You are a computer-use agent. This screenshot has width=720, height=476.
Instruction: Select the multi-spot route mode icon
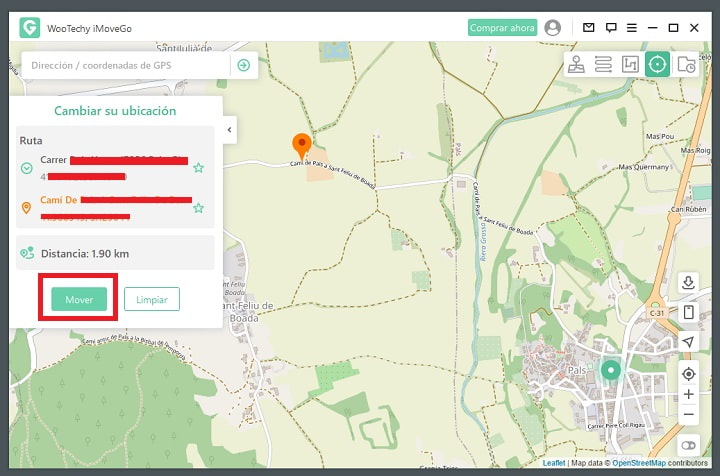(603, 64)
